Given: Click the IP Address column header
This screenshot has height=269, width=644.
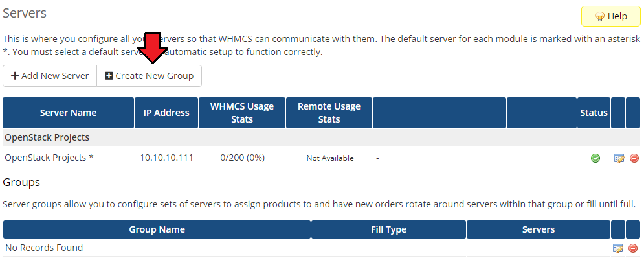Looking at the screenshot, I should click(166, 113).
